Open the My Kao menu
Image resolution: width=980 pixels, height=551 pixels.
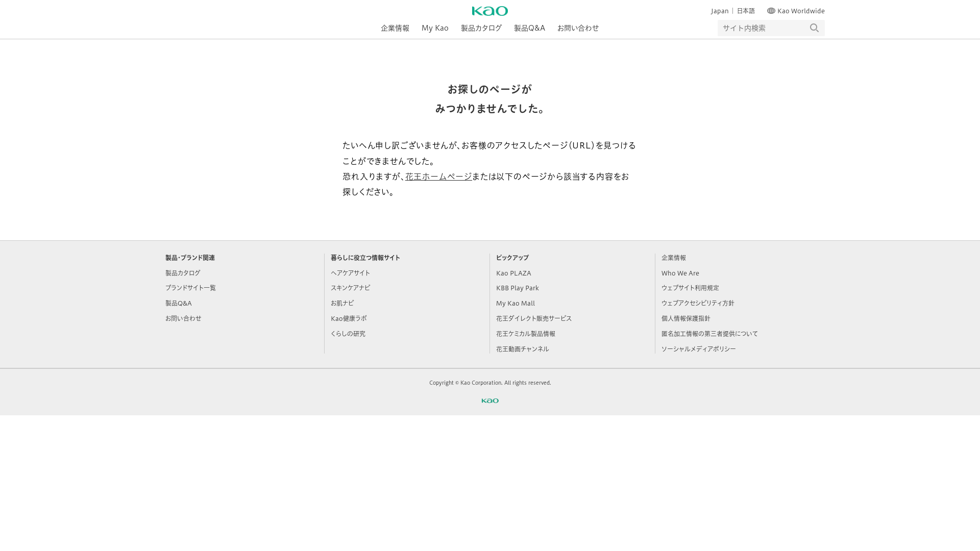click(x=435, y=28)
